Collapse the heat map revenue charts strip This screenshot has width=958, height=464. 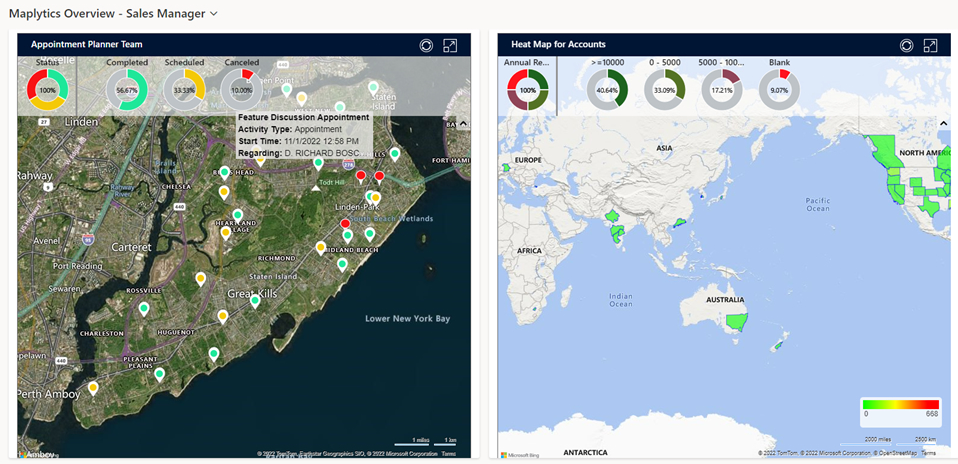point(943,123)
